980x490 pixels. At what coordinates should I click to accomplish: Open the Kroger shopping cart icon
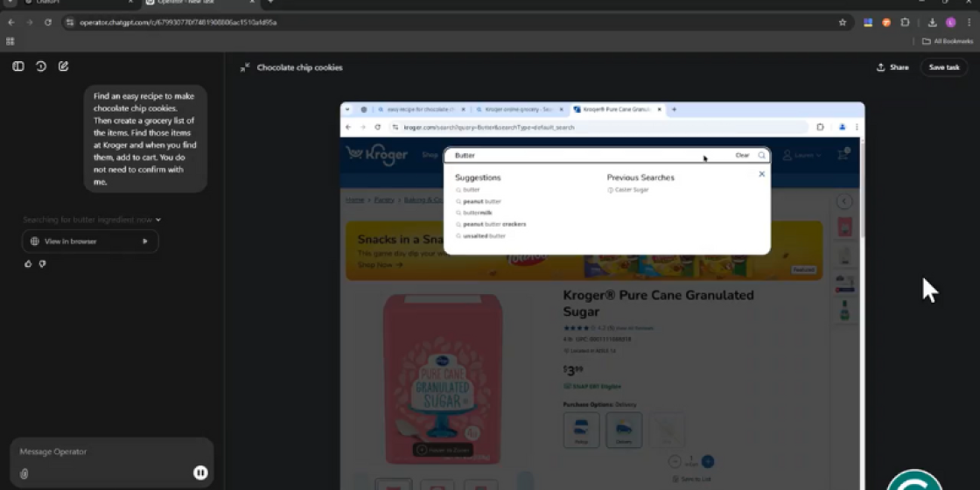[843, 154]
